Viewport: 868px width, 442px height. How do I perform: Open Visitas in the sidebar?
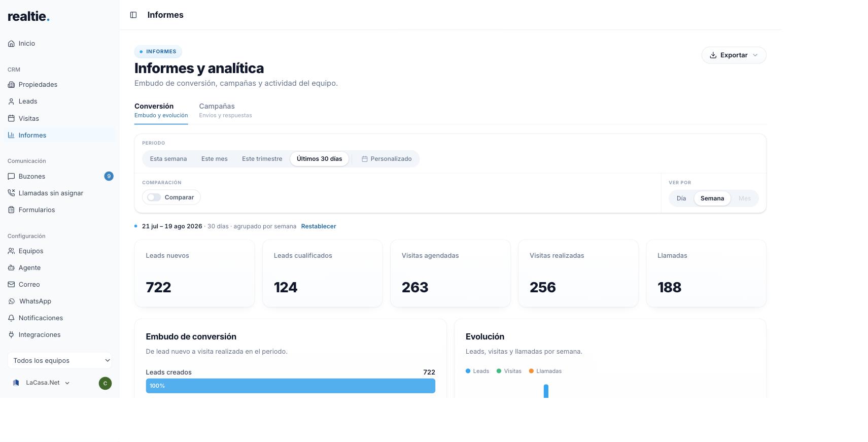(x=60, y=119)
